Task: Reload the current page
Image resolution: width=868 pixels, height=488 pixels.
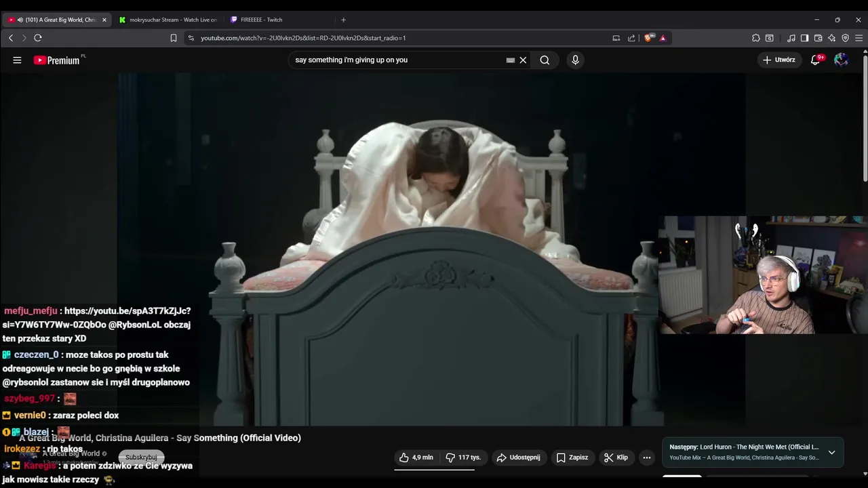Action: 38,38
